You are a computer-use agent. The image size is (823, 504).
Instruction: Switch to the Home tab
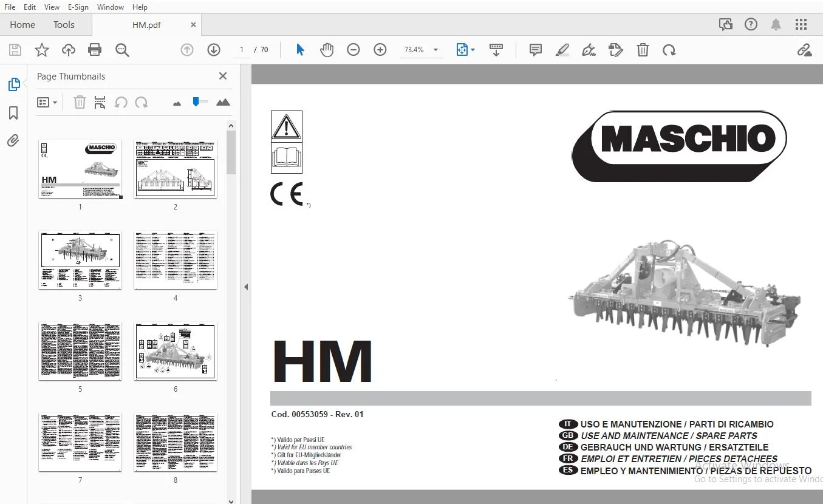[x=22, y=25]
